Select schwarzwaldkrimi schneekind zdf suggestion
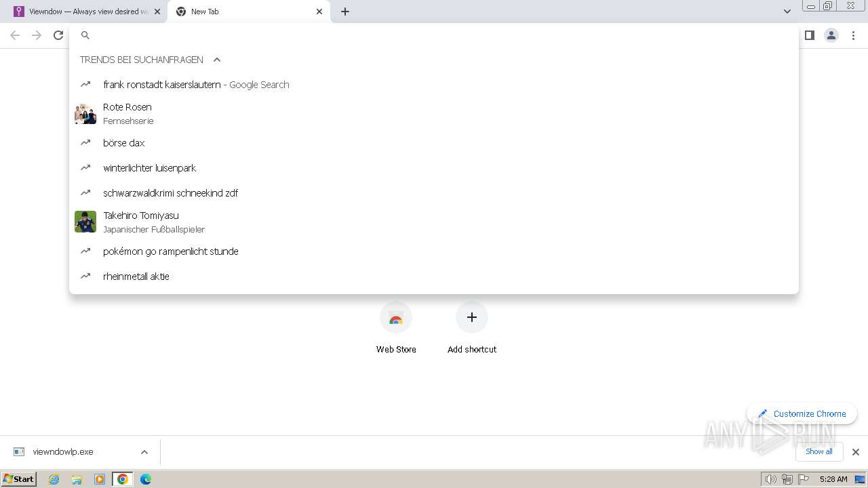The height and width of the screenshot is (488, 868). point(434,193)
